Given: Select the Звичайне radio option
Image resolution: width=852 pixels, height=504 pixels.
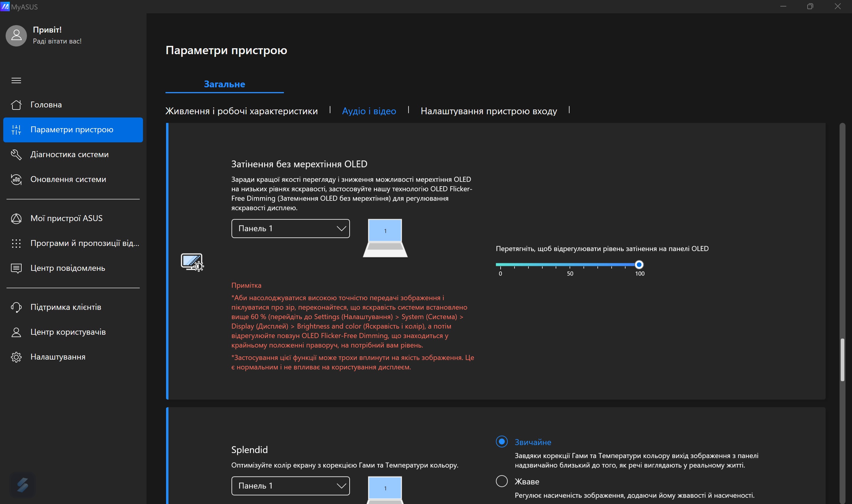Looking at the screenshot, I should tap(501, 442).
